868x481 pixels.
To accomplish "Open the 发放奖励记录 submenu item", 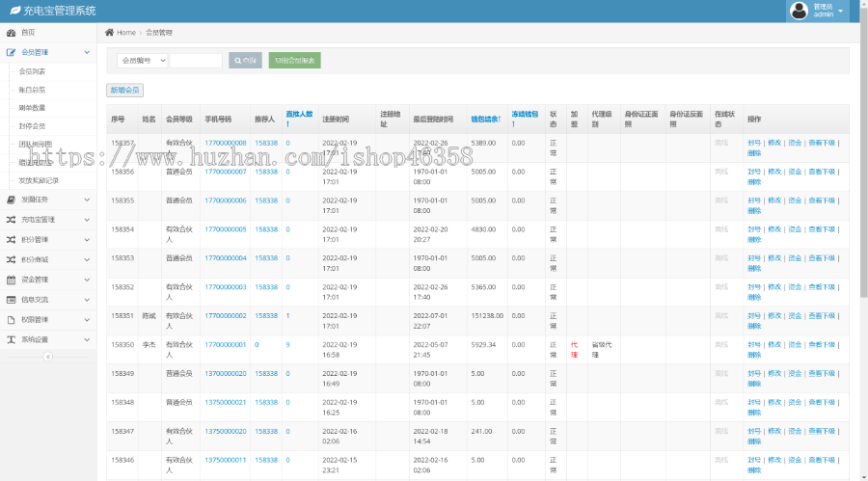I will 39,180.
